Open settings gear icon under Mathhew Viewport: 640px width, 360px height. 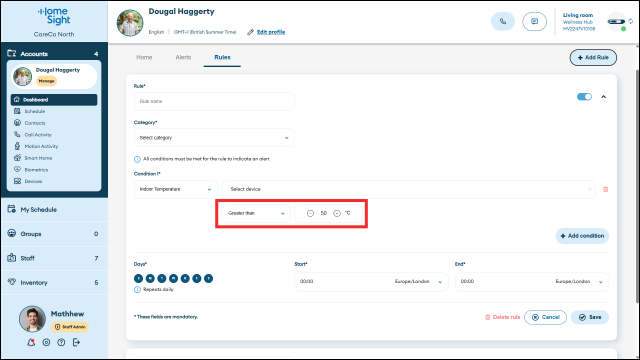click(x=46, y=342)
